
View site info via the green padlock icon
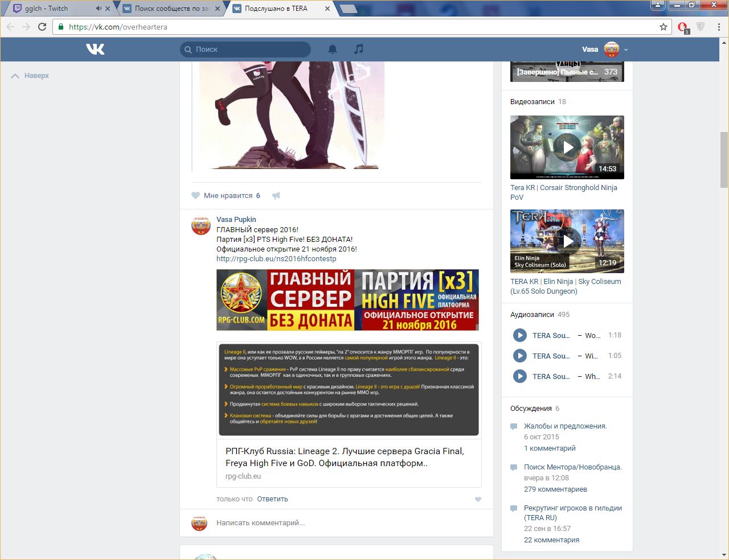61,27
